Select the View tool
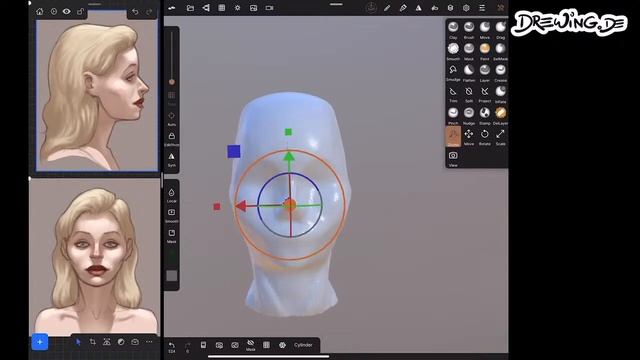This screenshot has height=360, width=640. [x=453, y=158]
